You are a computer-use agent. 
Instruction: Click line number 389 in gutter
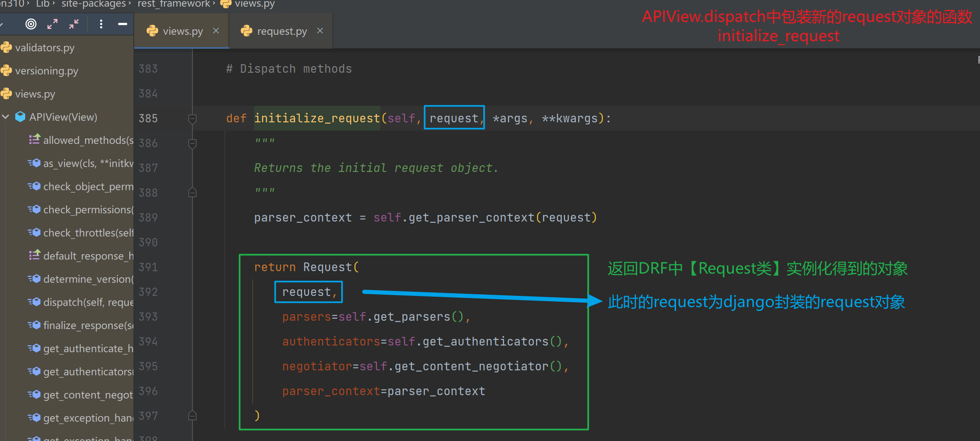click(148, 217)
